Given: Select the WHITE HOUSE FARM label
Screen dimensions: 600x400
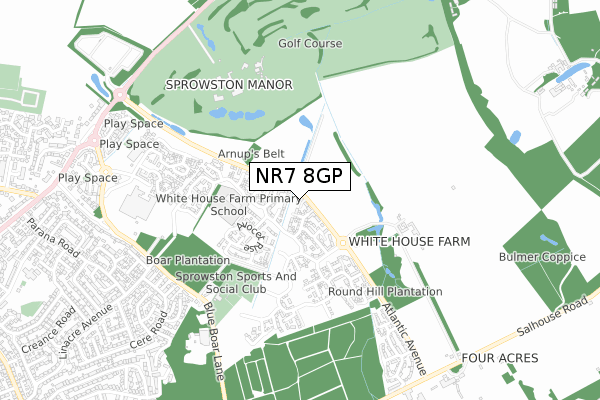Looking at the screenshot, I should pos(409,242).
